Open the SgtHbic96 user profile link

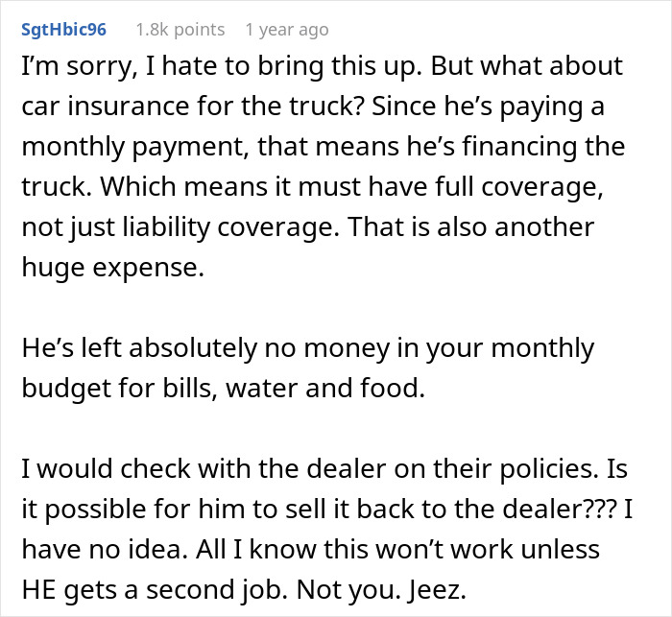tap(62, 30)
